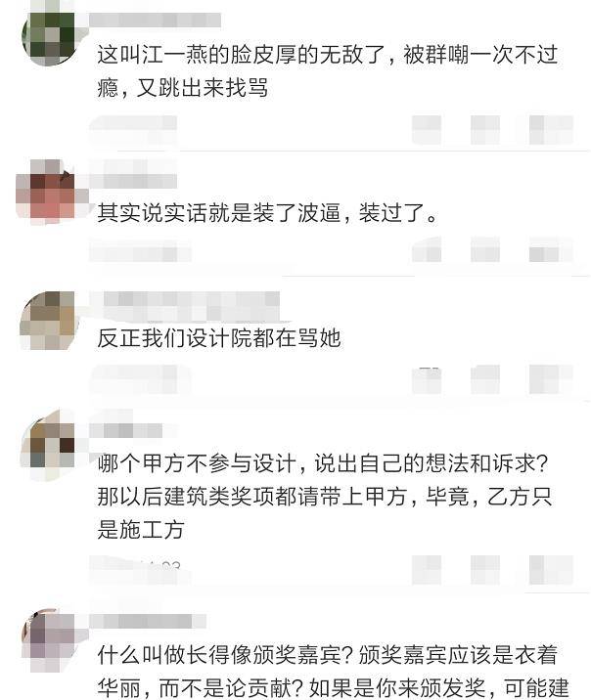Open username above 反正我们设计院都在骂她
The width and height of the screenshot is (591, 700).
(185, 307)
